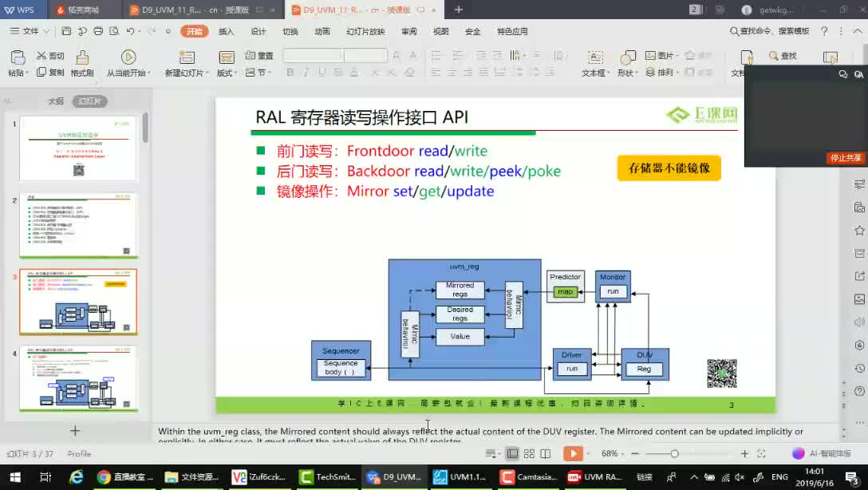Screen dimensions: 868x490
Task: Insert a Text Box using its icon
Action: click(x=595, y=57)
